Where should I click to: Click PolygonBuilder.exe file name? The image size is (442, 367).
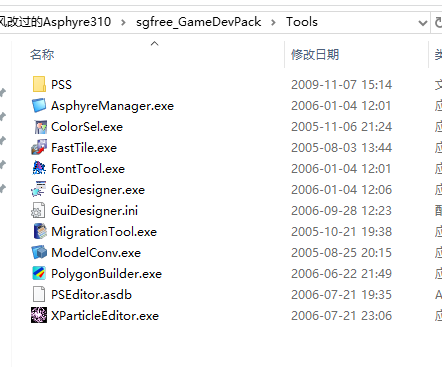click(106, 274)
